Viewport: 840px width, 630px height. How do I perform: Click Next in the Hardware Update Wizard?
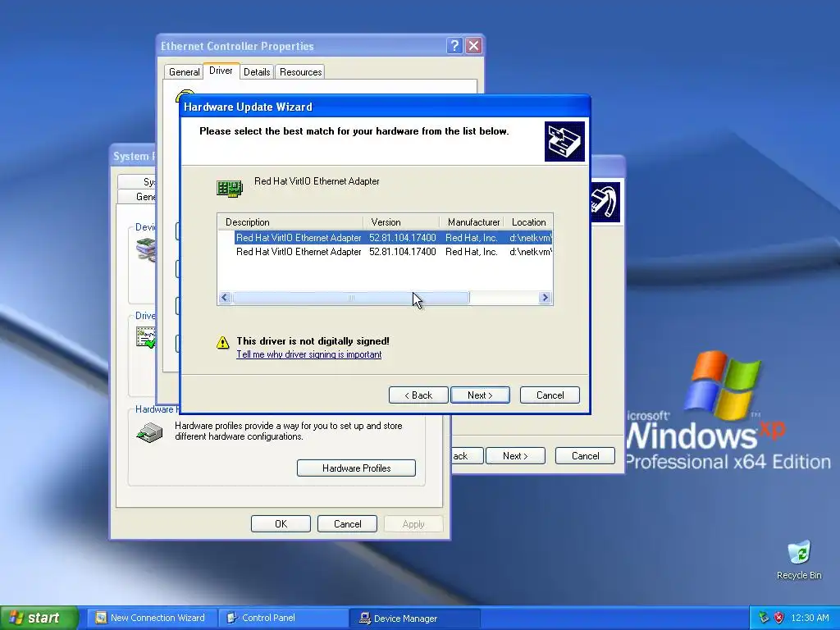point(480,395)
